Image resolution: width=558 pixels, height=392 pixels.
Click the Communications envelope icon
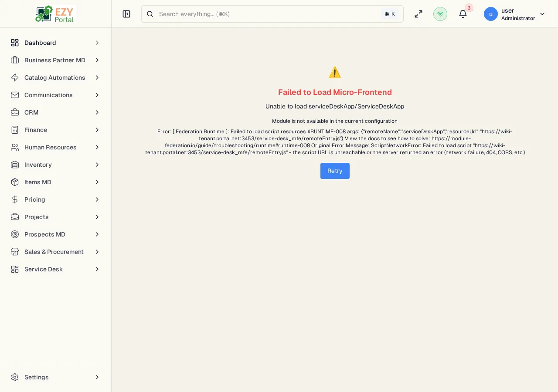click(15, 95)
